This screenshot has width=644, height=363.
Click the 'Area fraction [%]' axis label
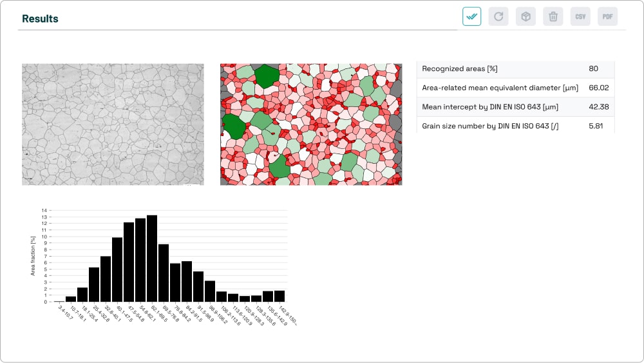point(33,256)
